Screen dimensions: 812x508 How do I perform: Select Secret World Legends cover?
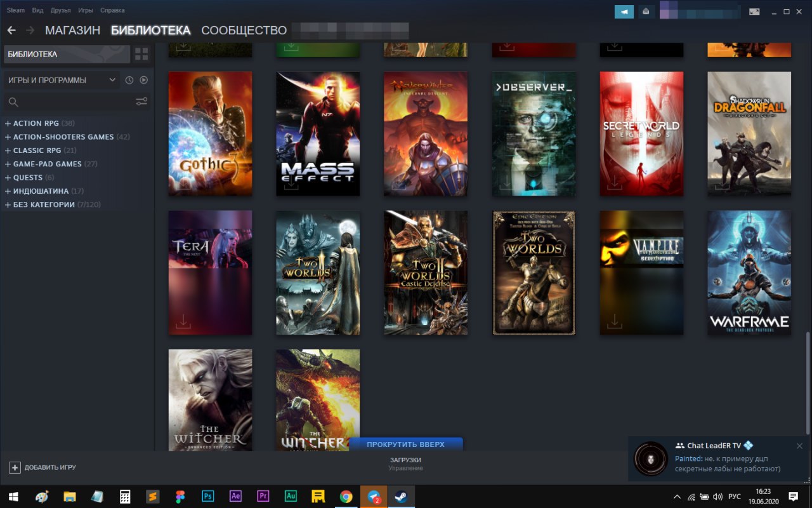pos(641,133)
